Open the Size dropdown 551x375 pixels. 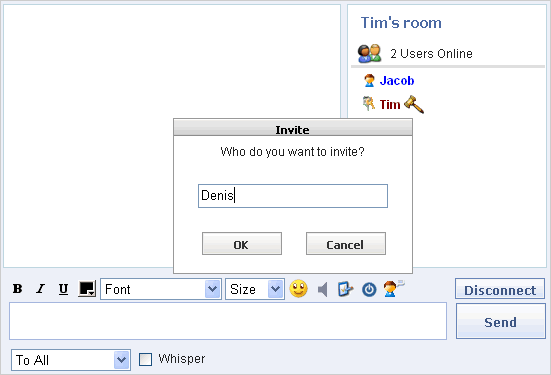tap(255, 289)
